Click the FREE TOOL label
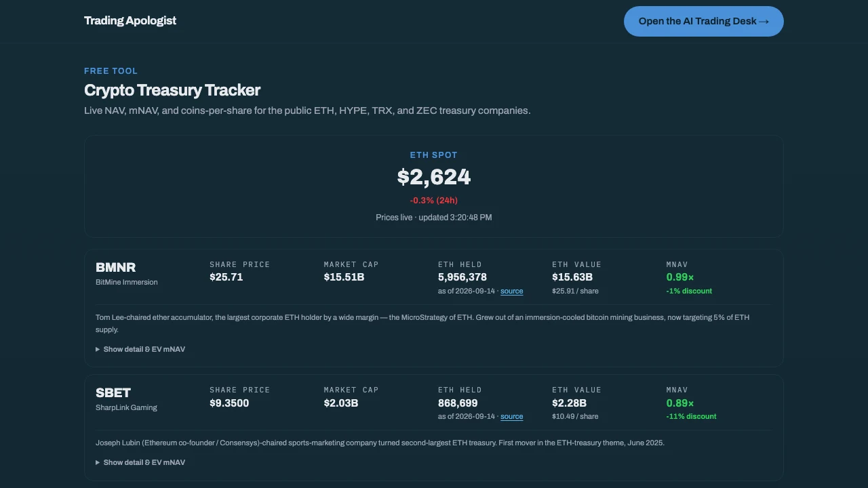Viewport: 868px width, 488px height. click(x=111, y=70)
